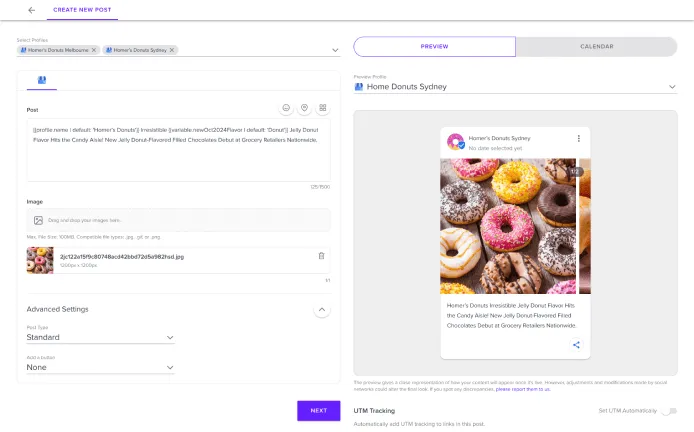Open the Create New Post tab
The image size is (694, 432).
82,10
